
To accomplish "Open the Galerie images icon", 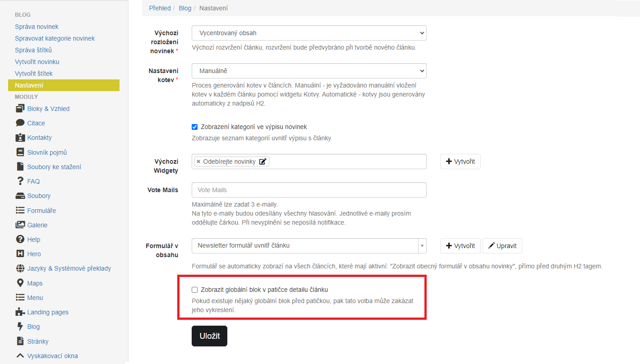I will click(x=20, y=225).
